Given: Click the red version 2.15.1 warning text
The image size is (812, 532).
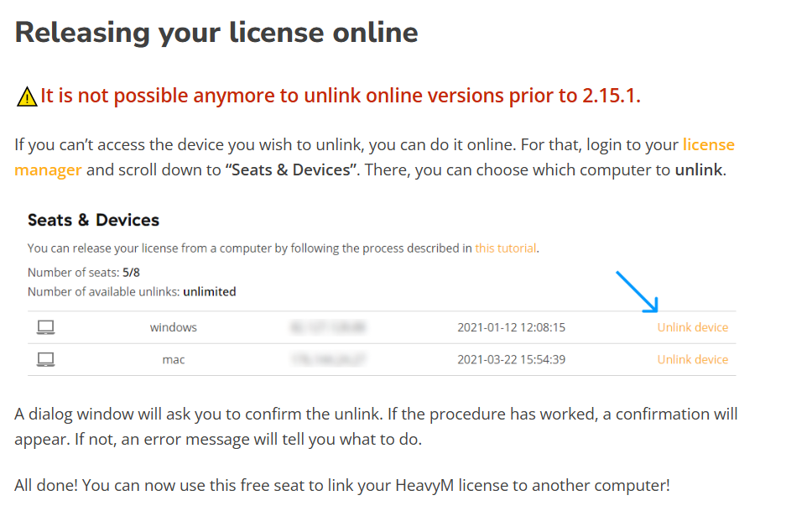Looking at the screenshot, I should 341,96.
